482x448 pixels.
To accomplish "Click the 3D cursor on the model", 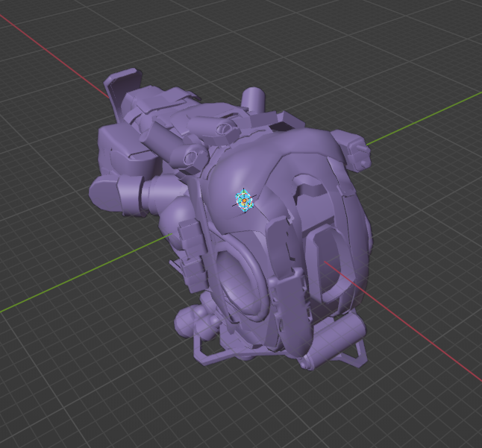I will [x=244, y=201].
